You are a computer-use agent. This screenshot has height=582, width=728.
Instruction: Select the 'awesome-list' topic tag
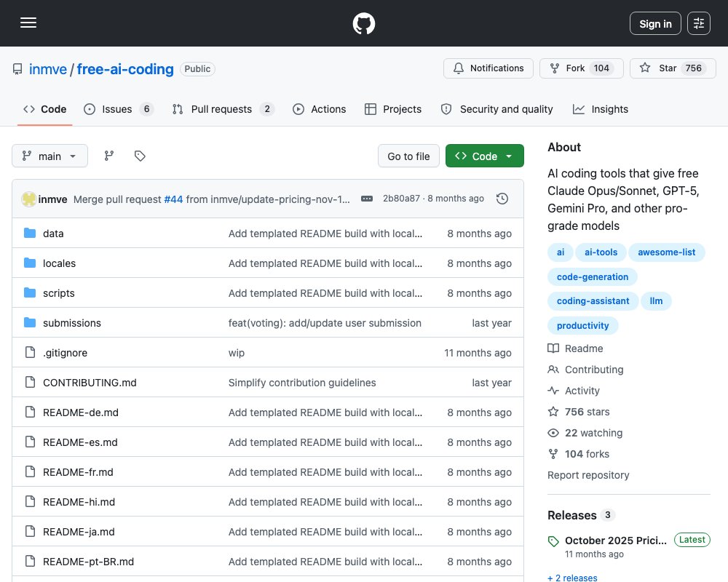[x=666, y=252]
